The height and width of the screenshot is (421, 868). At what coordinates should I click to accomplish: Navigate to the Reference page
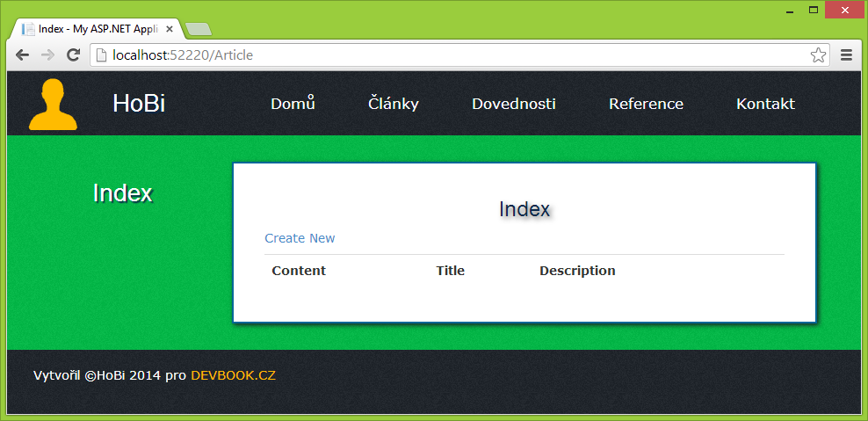point(646,104)
